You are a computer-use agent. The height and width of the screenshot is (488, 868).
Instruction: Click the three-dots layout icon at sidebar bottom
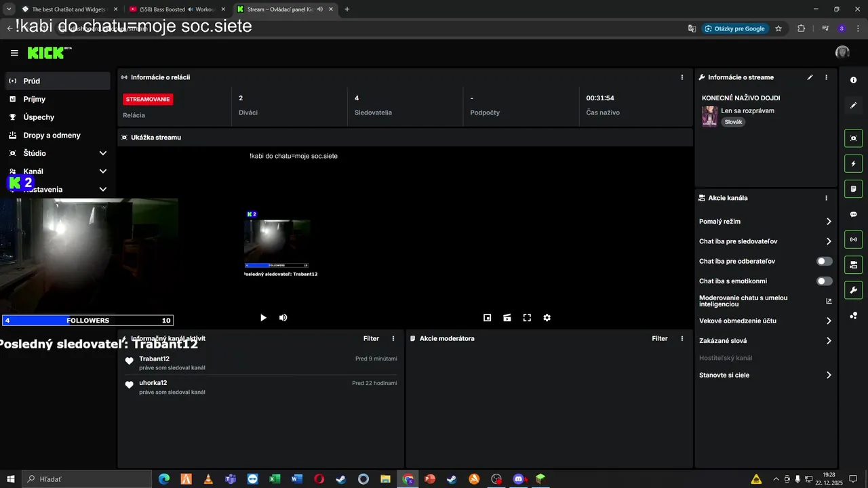(853, 315)
